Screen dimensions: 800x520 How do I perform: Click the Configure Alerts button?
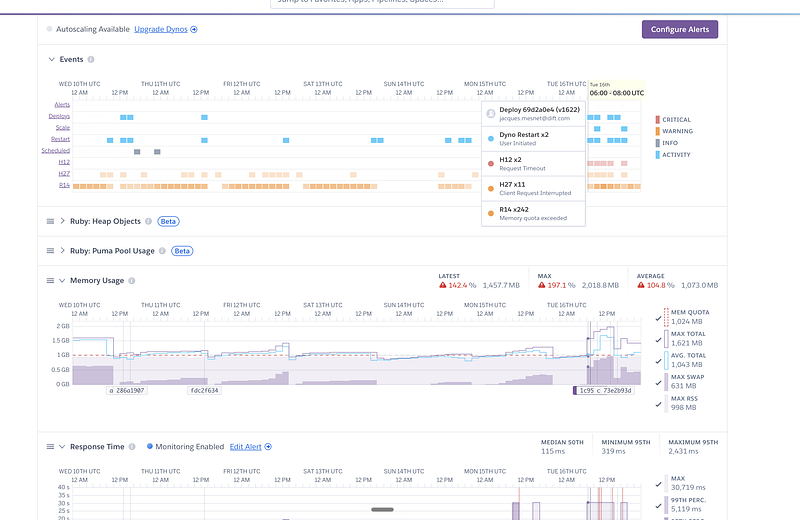click(680, 30)
